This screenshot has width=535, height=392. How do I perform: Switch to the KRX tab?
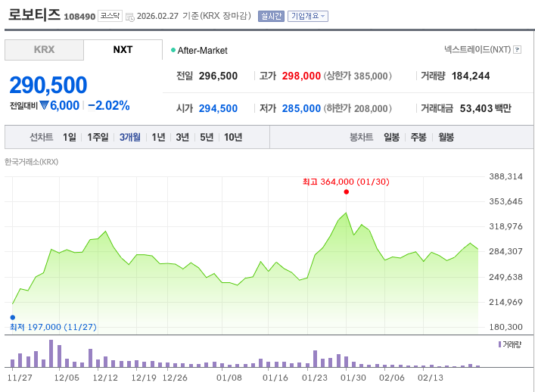tap(45, 50)
